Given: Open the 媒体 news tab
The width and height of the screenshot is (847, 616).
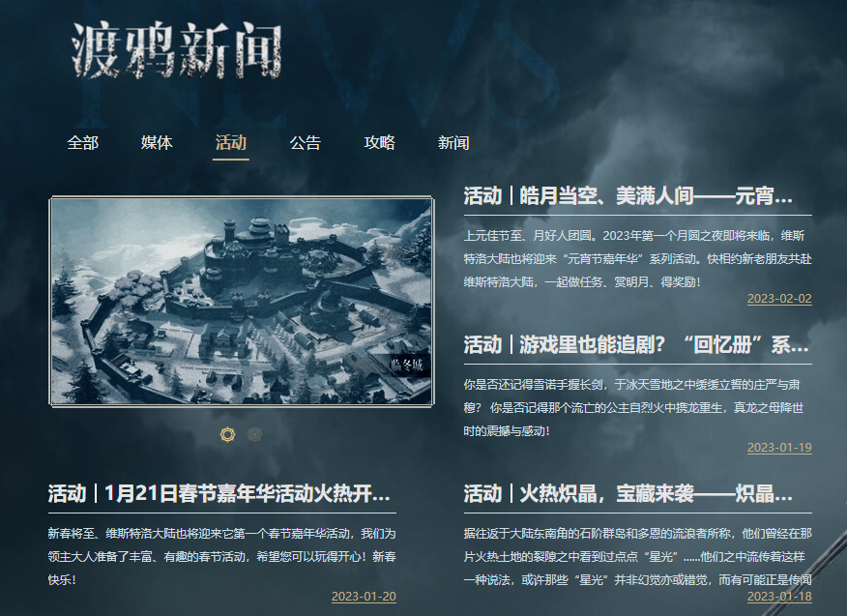Looking at the screenshot, I should 157,143.
